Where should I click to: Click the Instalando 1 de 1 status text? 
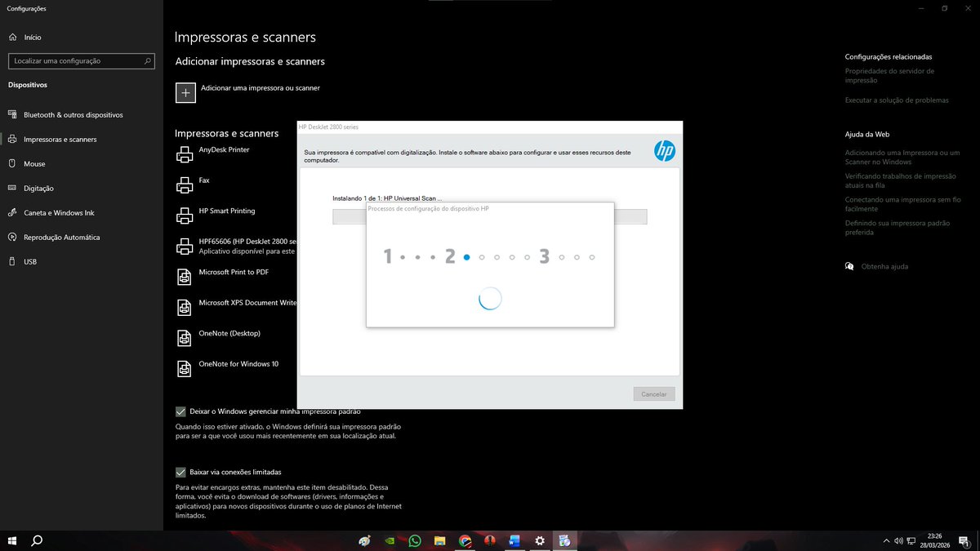[387, 198]
